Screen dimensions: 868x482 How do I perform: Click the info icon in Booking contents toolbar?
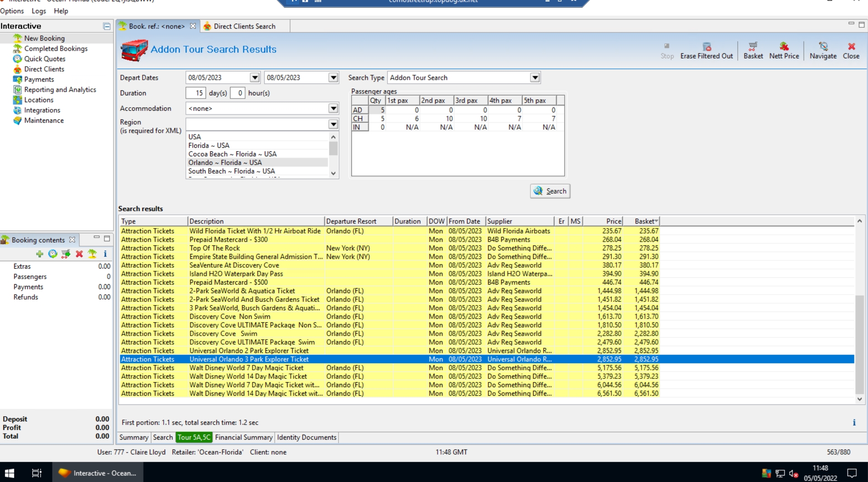(x=105, y=254)
